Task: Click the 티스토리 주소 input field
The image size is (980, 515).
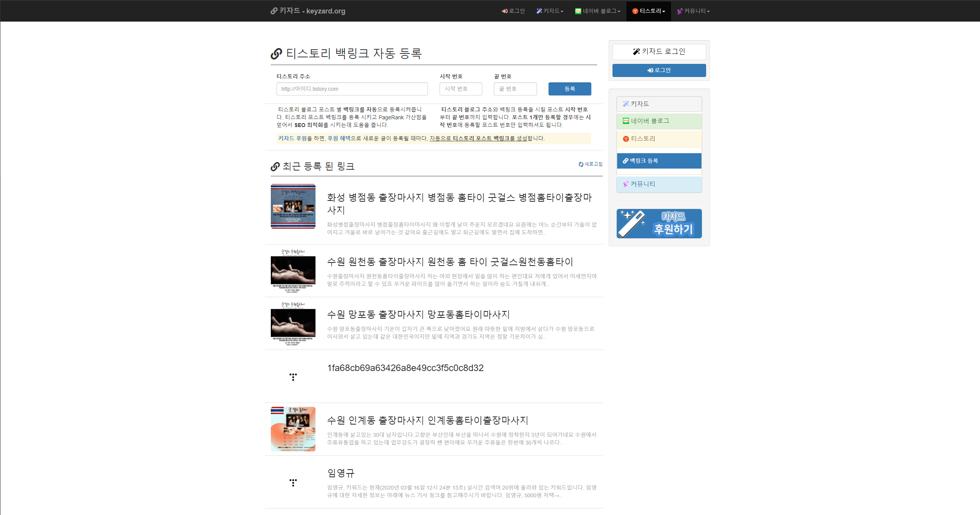Action: point(352,89)
